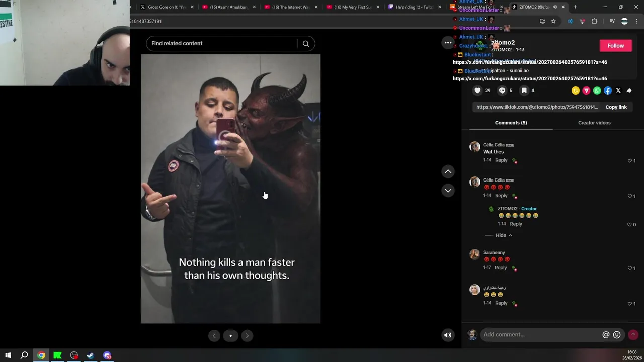Viewport: 644px width, 362px height.
Task: Follow zitomo2 account
Action: coord(615,45)
